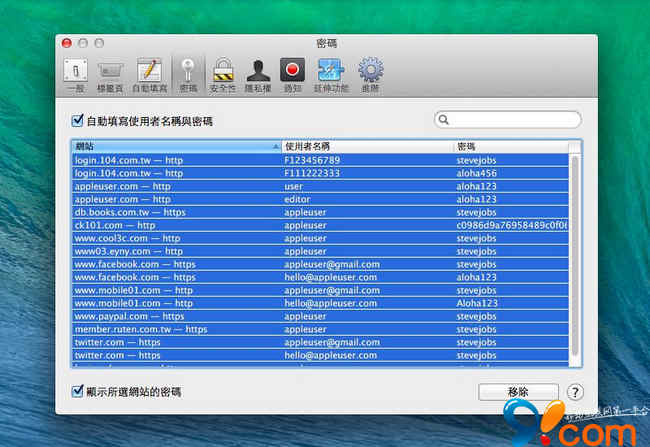Open the 通知 (Notifications) pane
This screenshot has width=650, height=447.
pyautogui.click(x=293, y=74)
